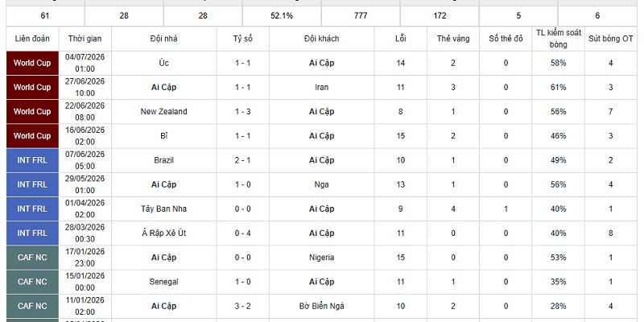Click the Thẻ vàng column header
The height and width of the screenshot is (322, 644).
point(453,39)
